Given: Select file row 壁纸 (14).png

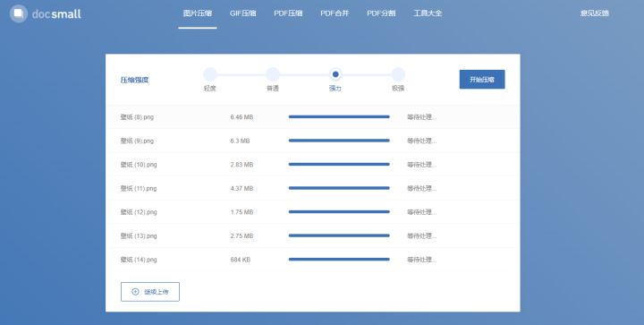Looking at the screenshot, I should click(x=313, y=260).
